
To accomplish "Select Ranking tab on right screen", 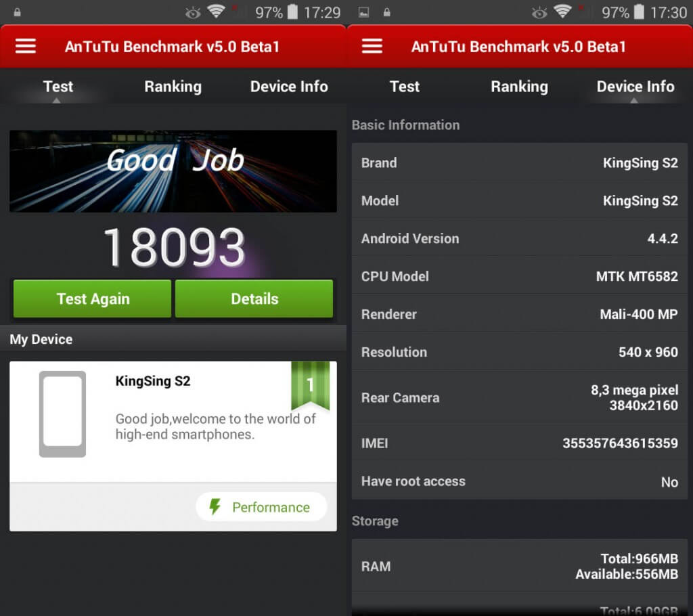I will [519, 87].
